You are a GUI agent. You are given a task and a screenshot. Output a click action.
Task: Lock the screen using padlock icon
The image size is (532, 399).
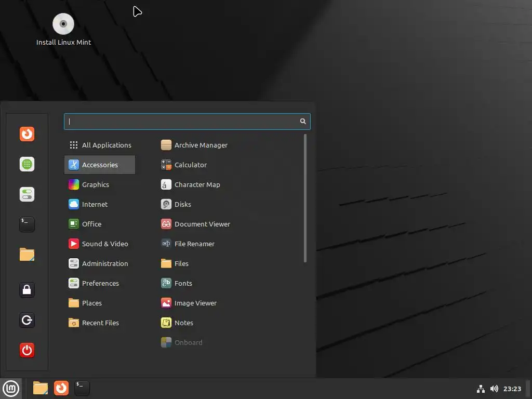point(27,290)
